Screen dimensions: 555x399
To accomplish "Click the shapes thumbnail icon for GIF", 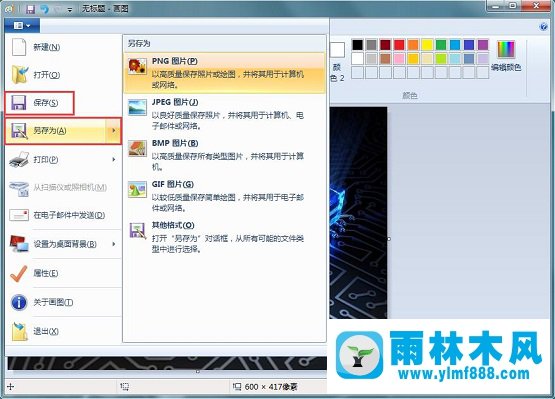I will pyautogui.click(x=137, y=189).
